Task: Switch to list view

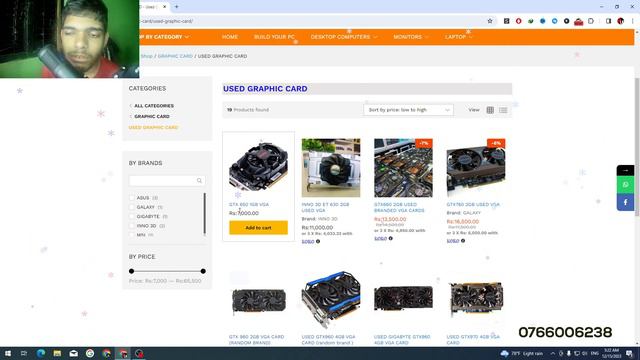Action: (503, 110)
